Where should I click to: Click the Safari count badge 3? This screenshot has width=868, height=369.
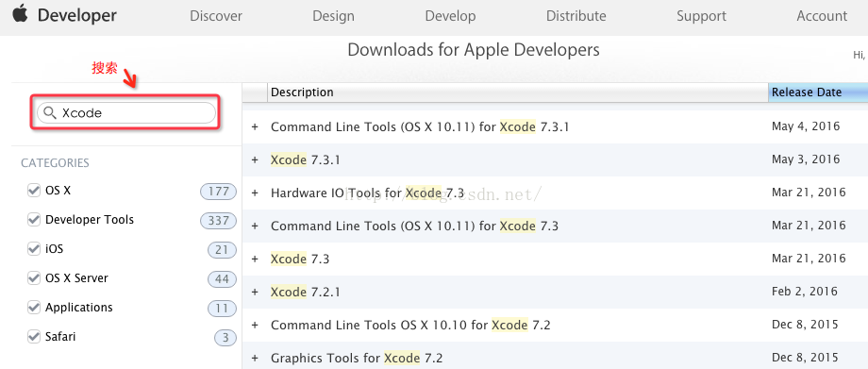(225, 338)
